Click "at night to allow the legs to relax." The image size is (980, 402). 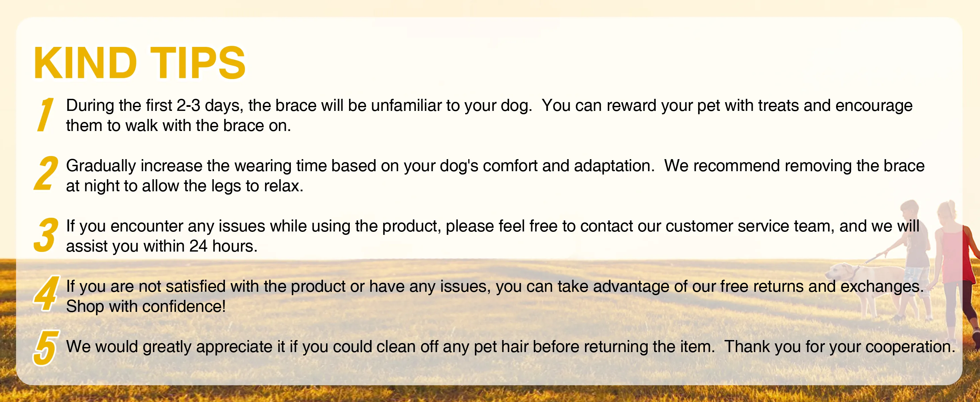point(184,186)
